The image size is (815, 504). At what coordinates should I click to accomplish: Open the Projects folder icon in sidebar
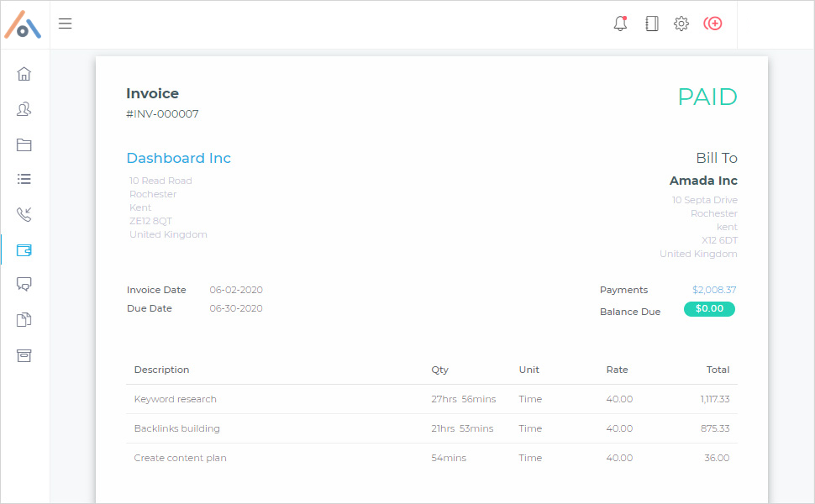[x=24, y=144]
